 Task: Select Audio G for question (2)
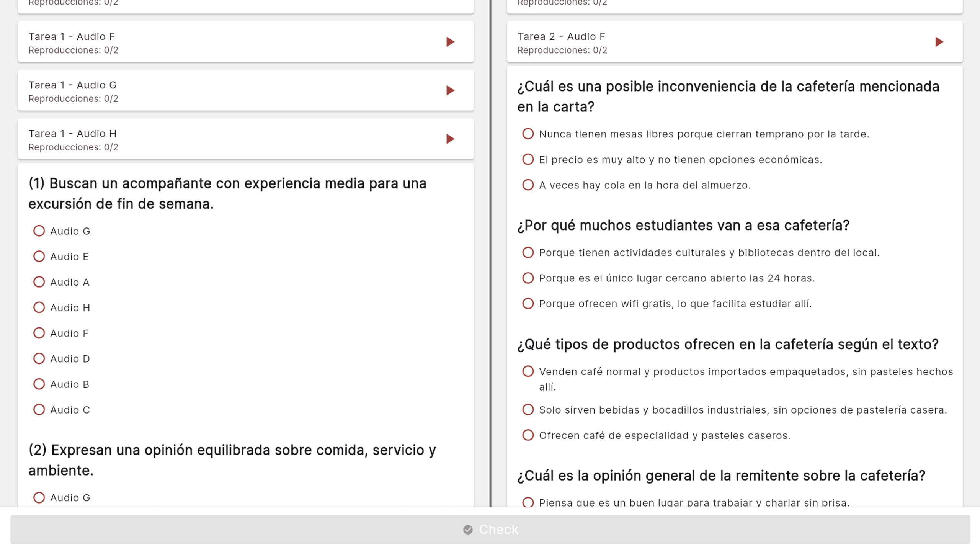pos(39,498)
